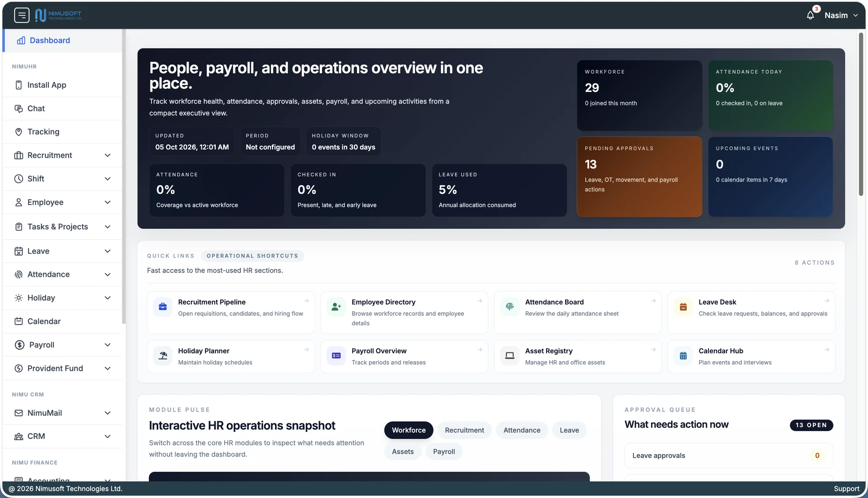The image size is (868, 498).
Task: Switch to the Attendance module tab
Action: point(522,430)
